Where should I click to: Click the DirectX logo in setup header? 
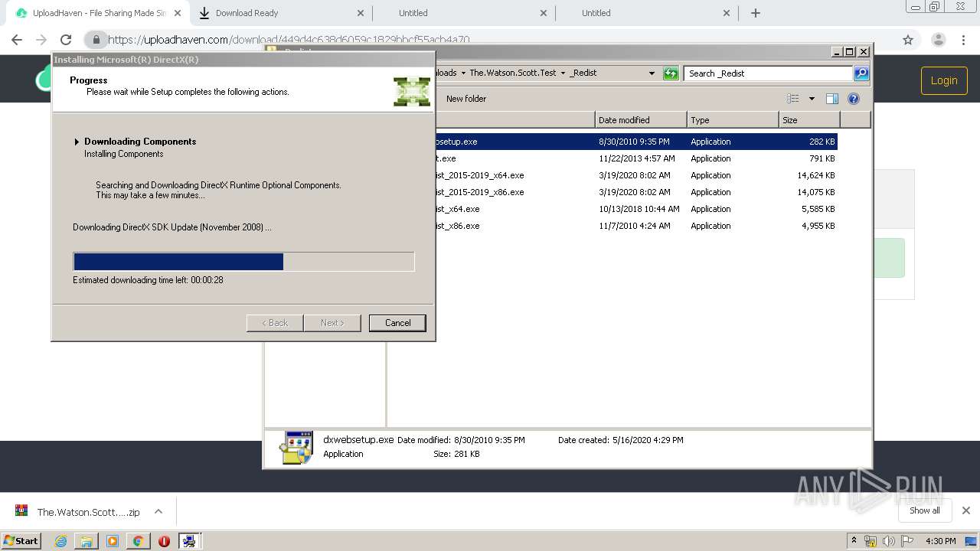click(x=412, y=91)
